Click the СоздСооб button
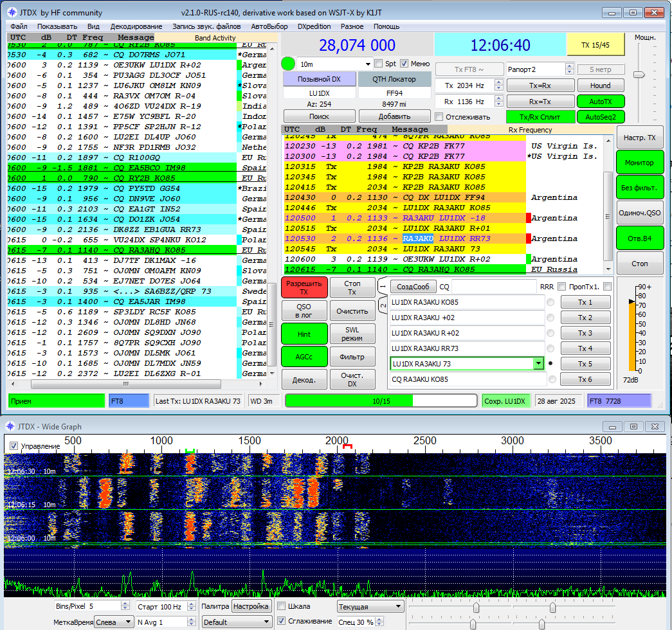 (413, 286)
